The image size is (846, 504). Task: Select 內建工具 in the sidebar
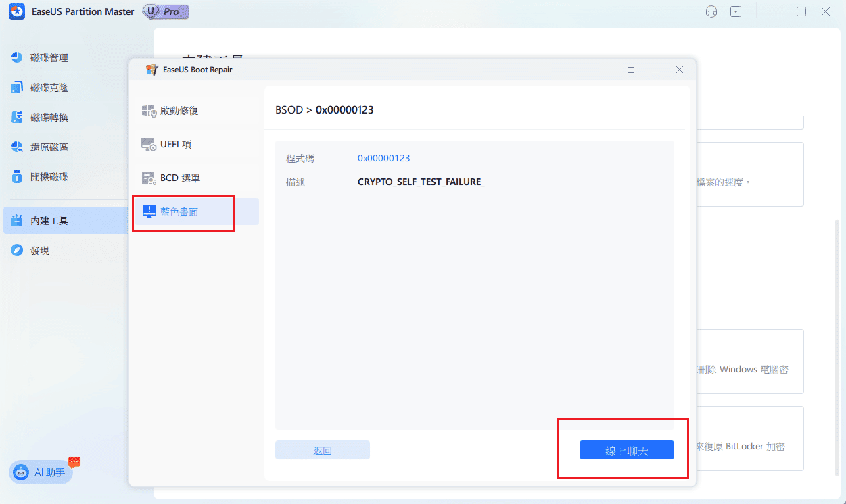[x=49, y=221]
